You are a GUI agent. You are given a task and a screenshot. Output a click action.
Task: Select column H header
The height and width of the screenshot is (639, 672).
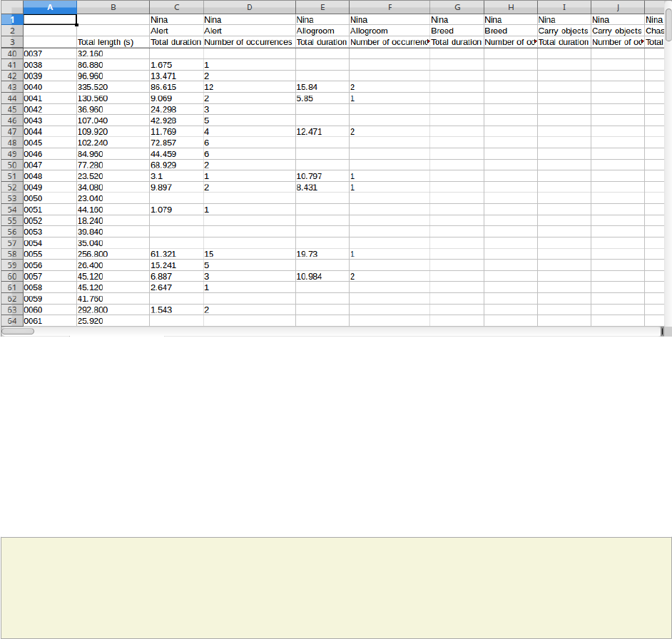point(511,7)
